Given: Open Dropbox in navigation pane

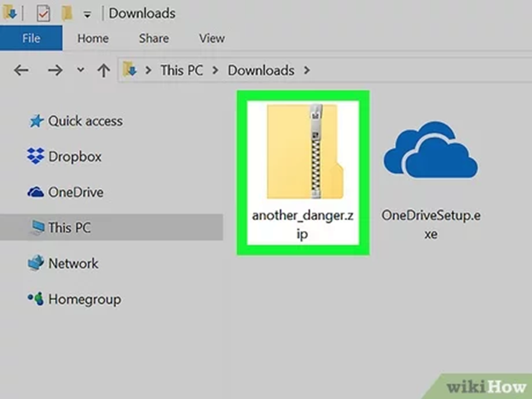Looking at the screenshot, I should point(75,157).
